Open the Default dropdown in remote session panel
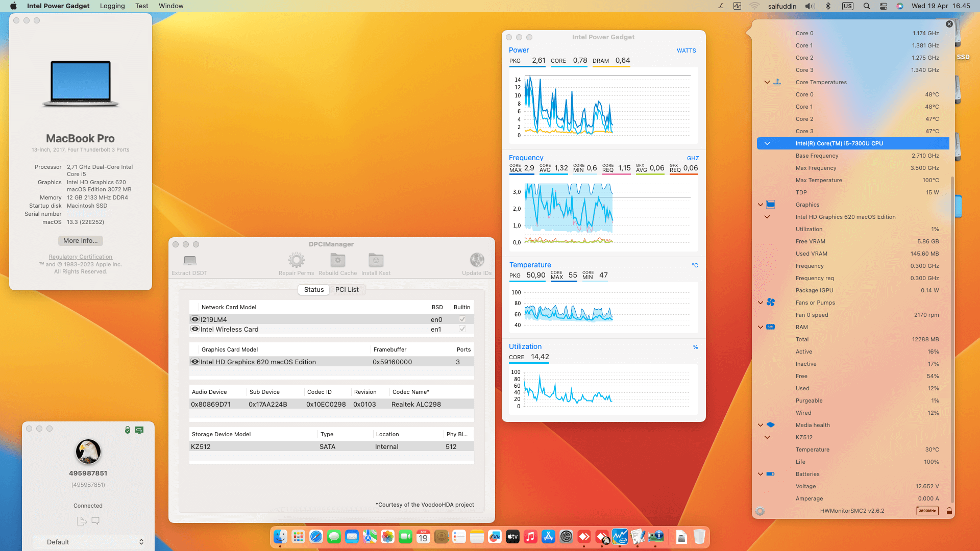Screen dimensions: 980x551 point(89,542)
